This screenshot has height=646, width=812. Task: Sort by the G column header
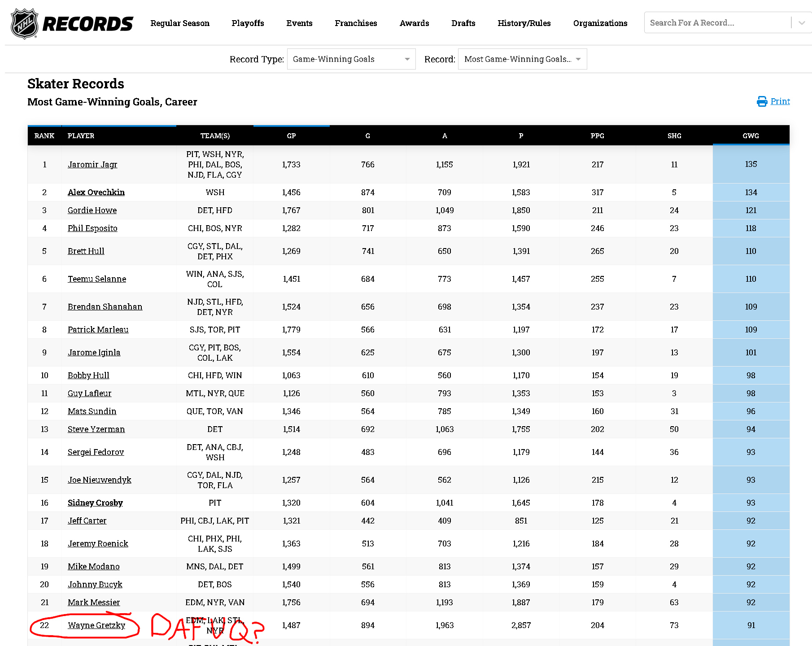(368, 136)
